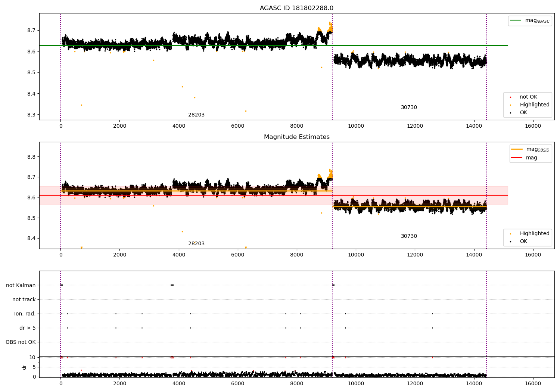This screenshot has height=392, width=560.
Task: Click obsid label 28203 in top plot
Action: pos(196,115)
